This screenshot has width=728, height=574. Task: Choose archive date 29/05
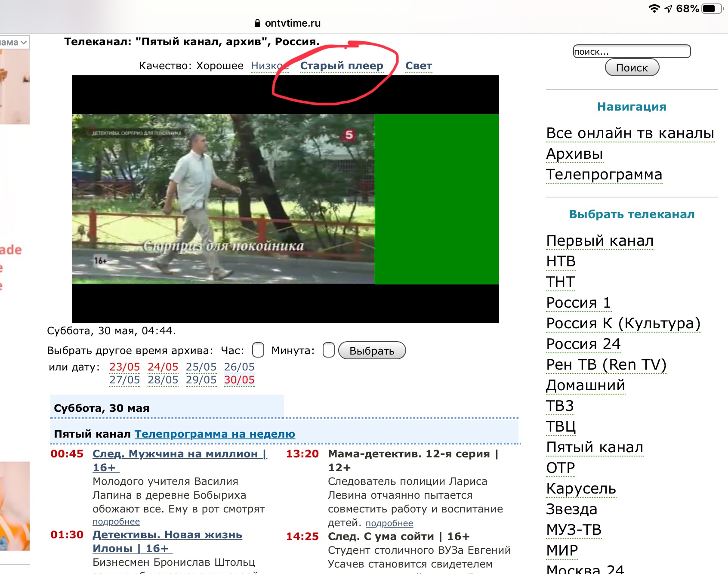tap(201, 380)
